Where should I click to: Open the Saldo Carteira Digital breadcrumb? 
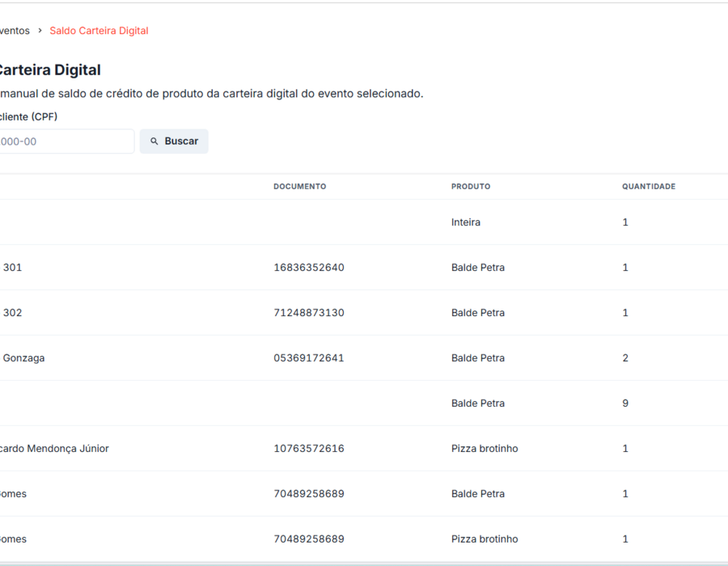pyautogui.click(x=99, y=31)
